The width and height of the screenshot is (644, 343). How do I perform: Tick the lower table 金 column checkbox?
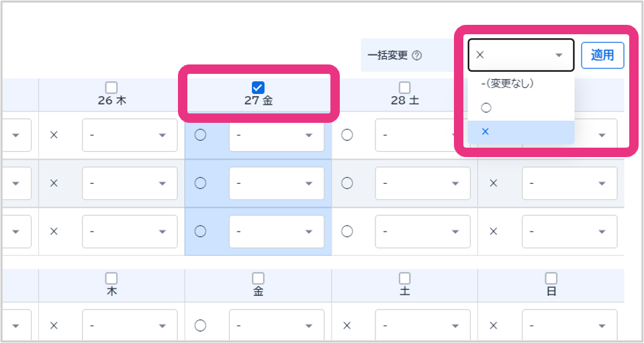pyautogui.click(x=258, y=278)
